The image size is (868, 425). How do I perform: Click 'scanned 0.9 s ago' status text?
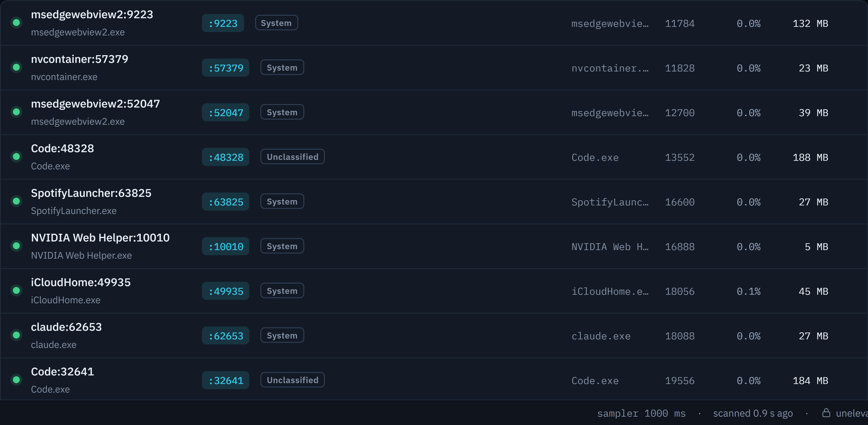(x=753, y=413)
